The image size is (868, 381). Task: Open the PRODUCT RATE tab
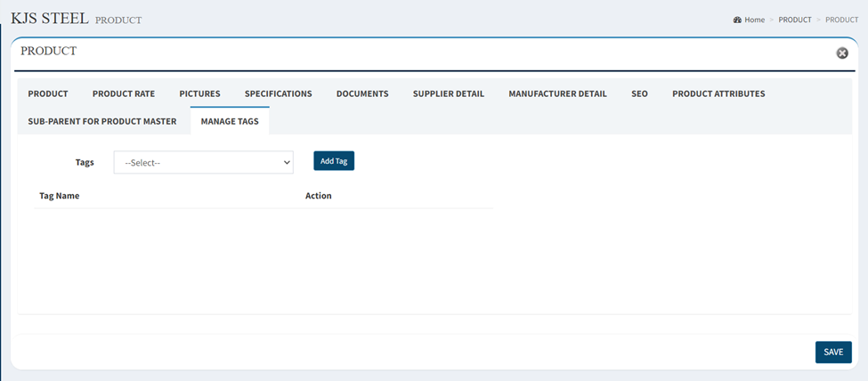coord(124,93)
